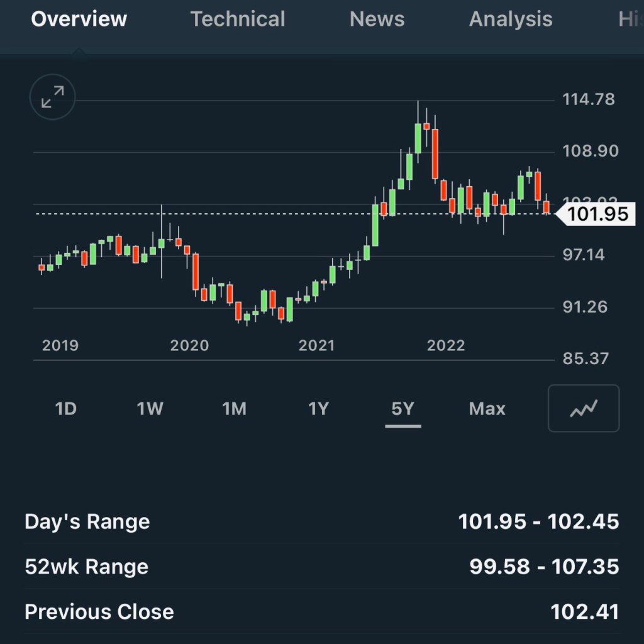The image size is (644, 644).
Task: Open the News tab
Action: (x=377, y=19)
